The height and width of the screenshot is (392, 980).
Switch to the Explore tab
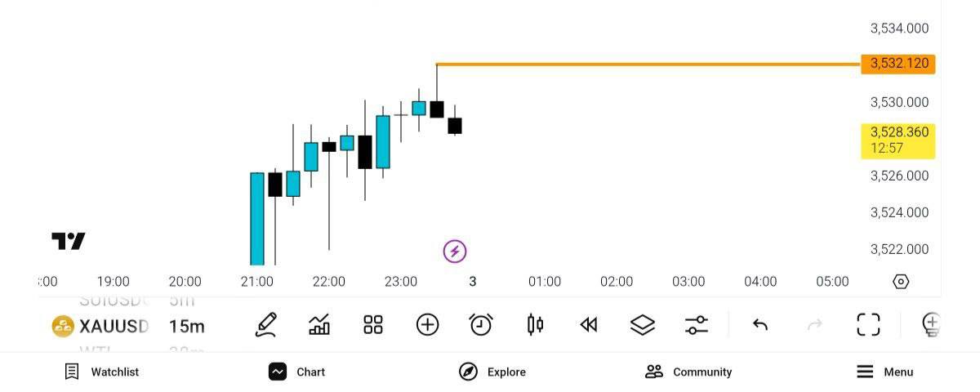[492, 372]
